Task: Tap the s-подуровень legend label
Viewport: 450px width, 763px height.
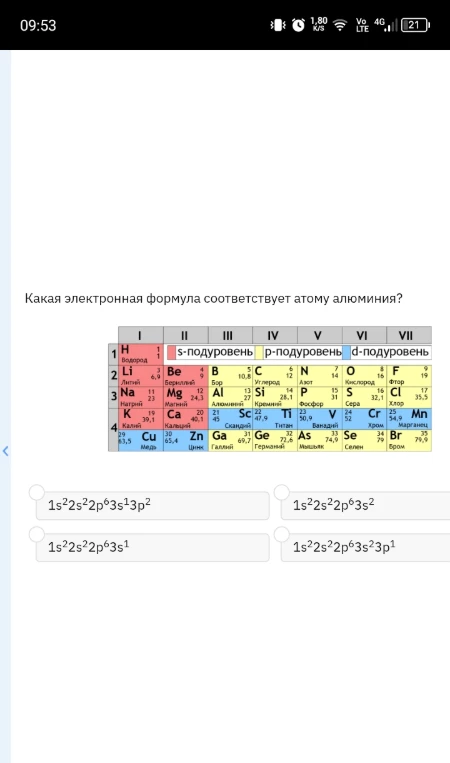Action: 215,352
